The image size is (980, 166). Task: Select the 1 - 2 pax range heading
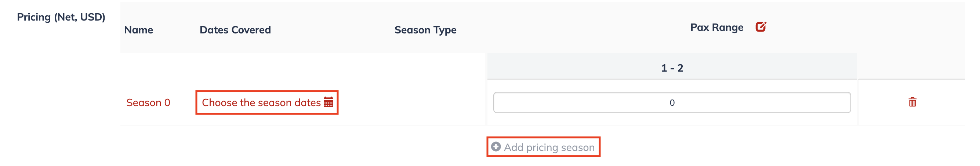(672, 68)
